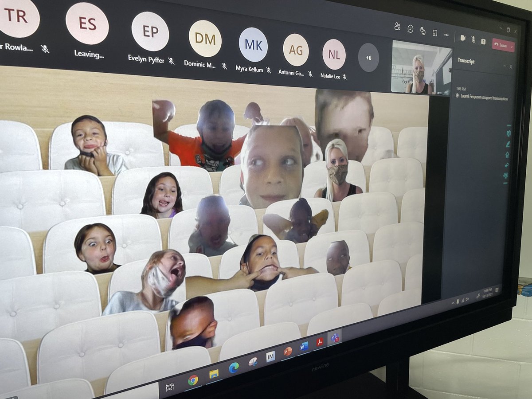Viewport: 532px width, 399px height.
Task: Unmute the microphone in meeting controls
Action: (473, 39)
